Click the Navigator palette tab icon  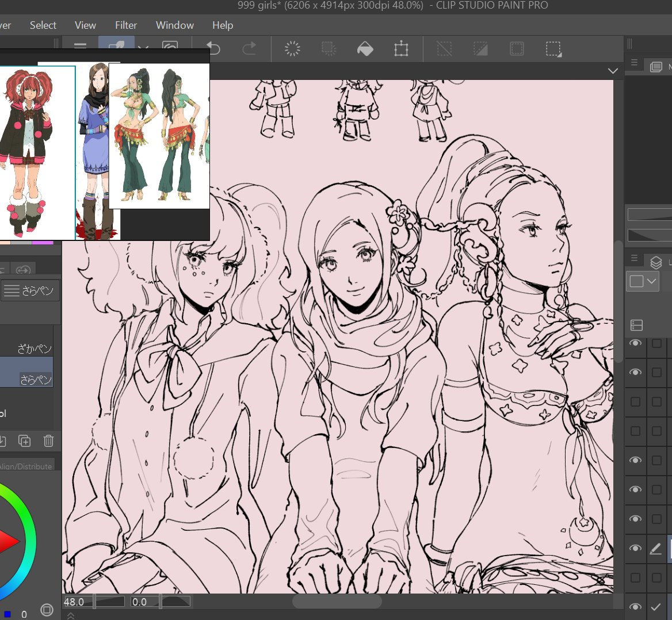tap(656, 67)
